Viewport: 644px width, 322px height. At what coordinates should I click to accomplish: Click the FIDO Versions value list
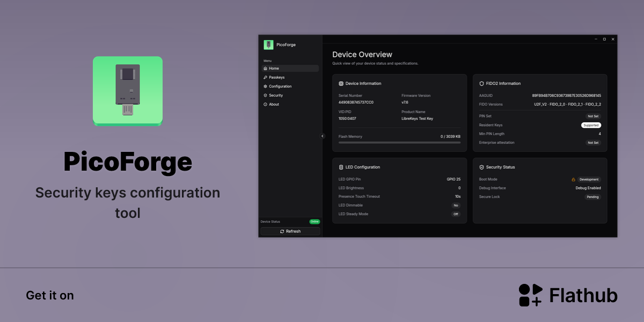567,104
